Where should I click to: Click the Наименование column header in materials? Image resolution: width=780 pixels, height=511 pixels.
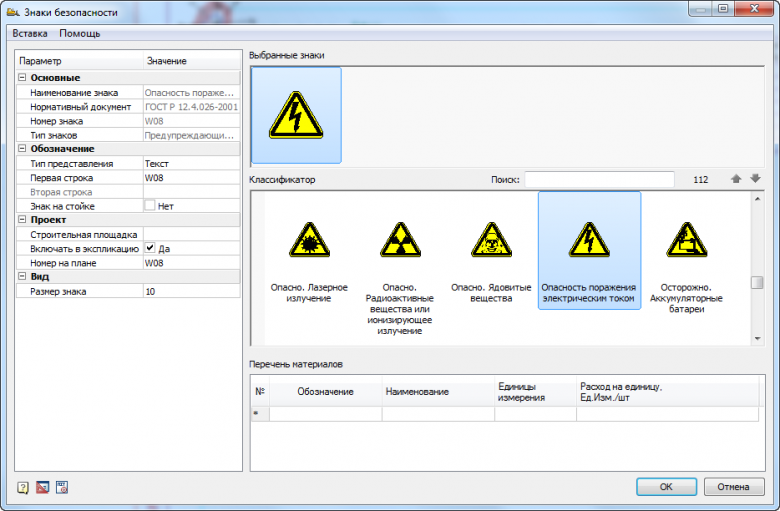coord(438,392)
